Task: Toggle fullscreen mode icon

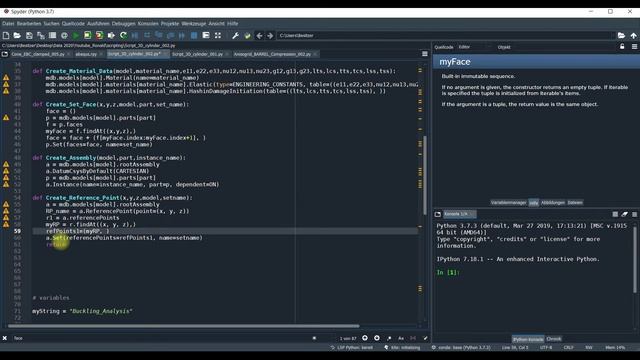Action: point(218,36)
